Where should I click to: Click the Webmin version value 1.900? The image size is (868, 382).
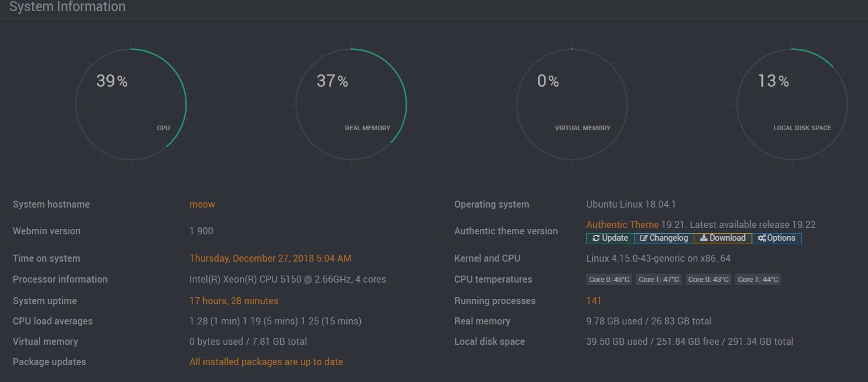[x=201, y=231]
